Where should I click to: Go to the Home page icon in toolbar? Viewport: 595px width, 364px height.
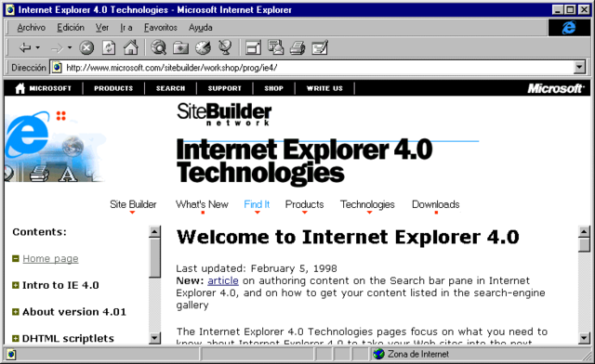coord(131,47)
